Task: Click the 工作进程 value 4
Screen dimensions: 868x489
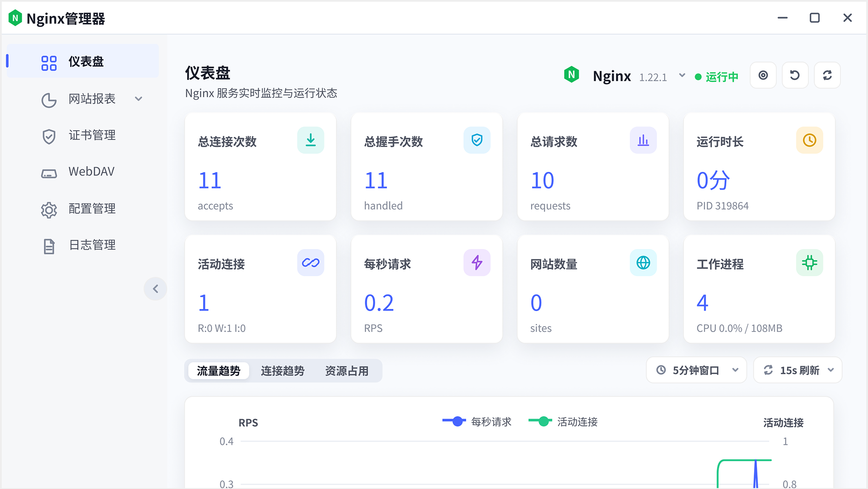Action: [x=703, y=303]
